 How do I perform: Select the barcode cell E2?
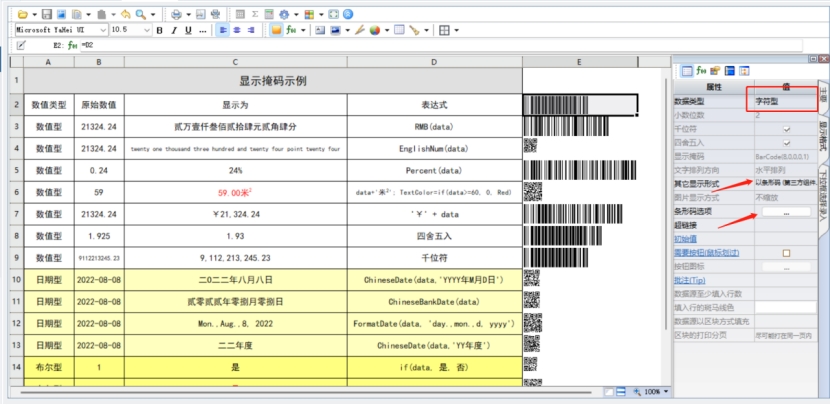point(580,105)
